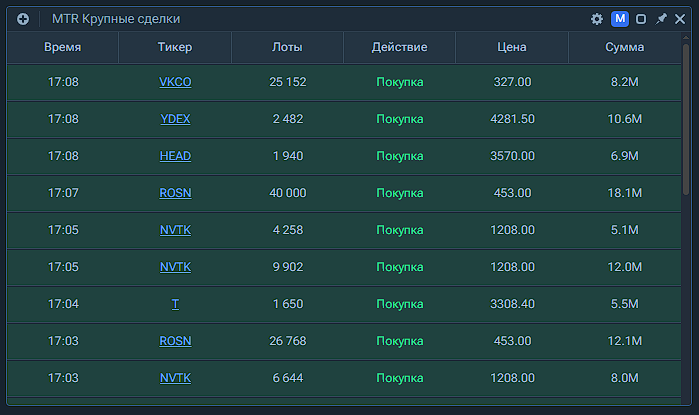Maximize the widget with the square icon
Viewport: 699px width, 415px height.
tap(641, 19)
